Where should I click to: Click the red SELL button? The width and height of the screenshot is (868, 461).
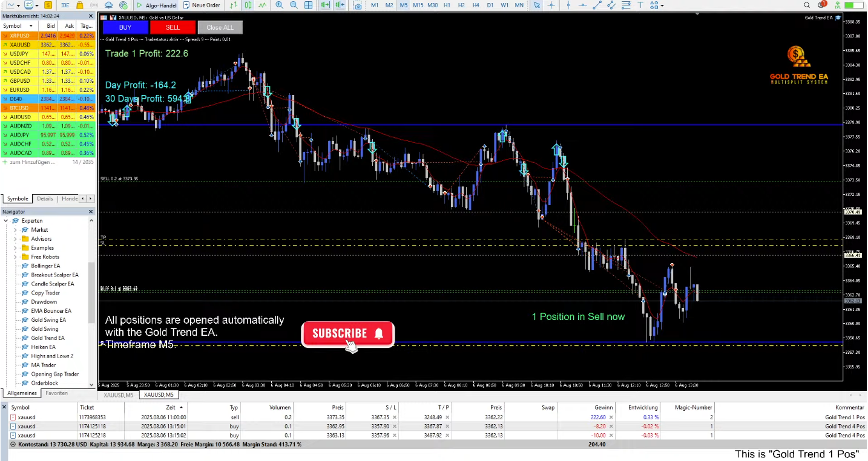point(173,27)
